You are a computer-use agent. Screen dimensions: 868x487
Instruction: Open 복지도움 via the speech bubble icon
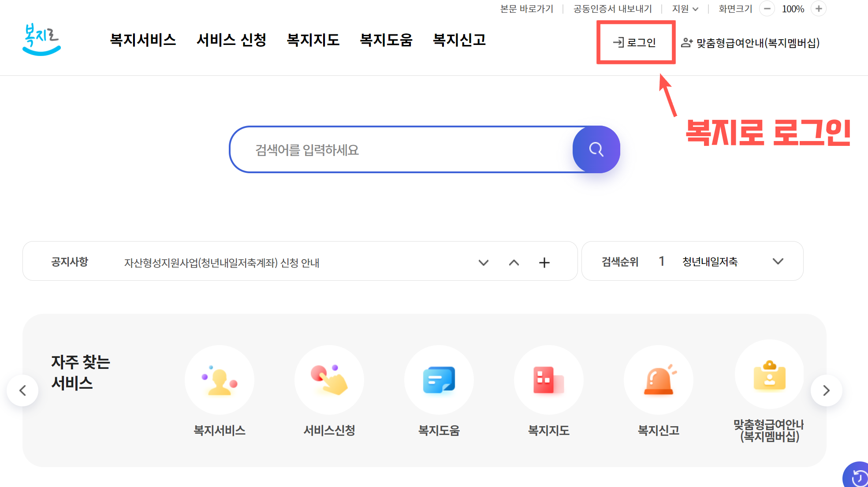click(x=439, y=379)
